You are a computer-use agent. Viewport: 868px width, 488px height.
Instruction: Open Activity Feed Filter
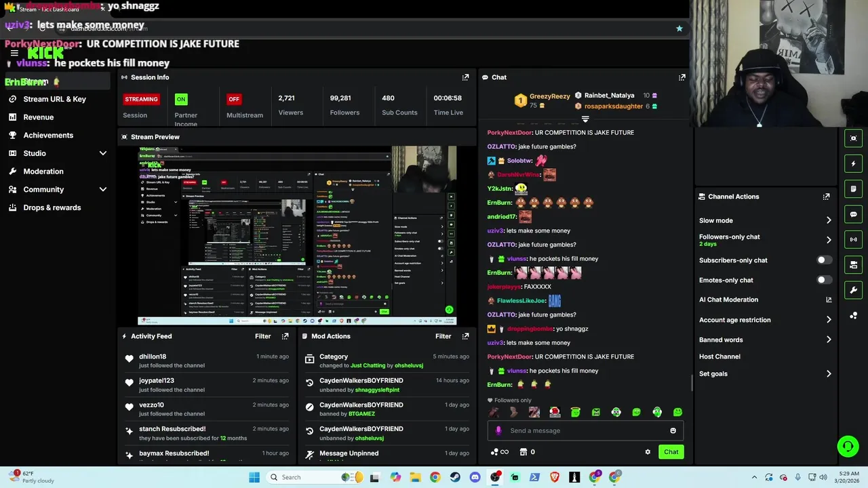(262, 336)
